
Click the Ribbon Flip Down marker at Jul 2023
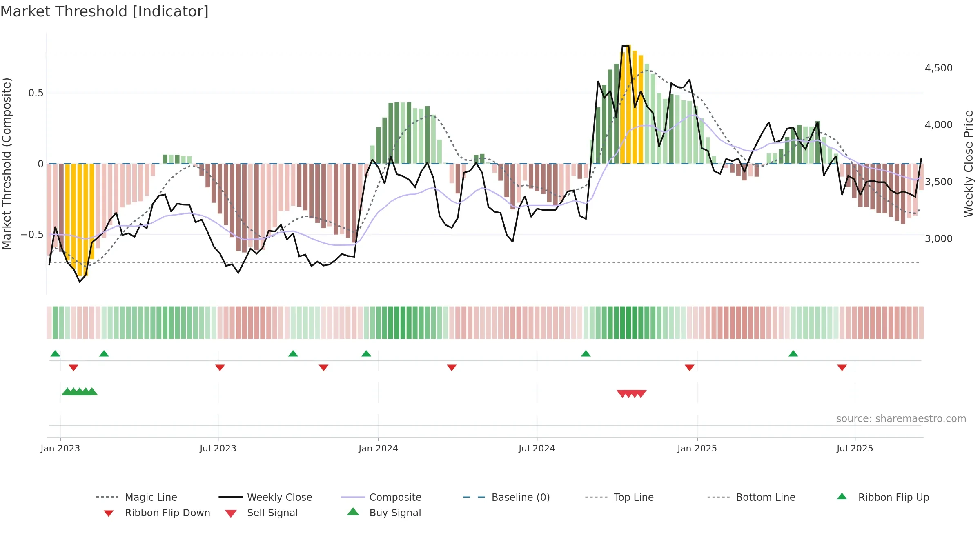point(220,368)
